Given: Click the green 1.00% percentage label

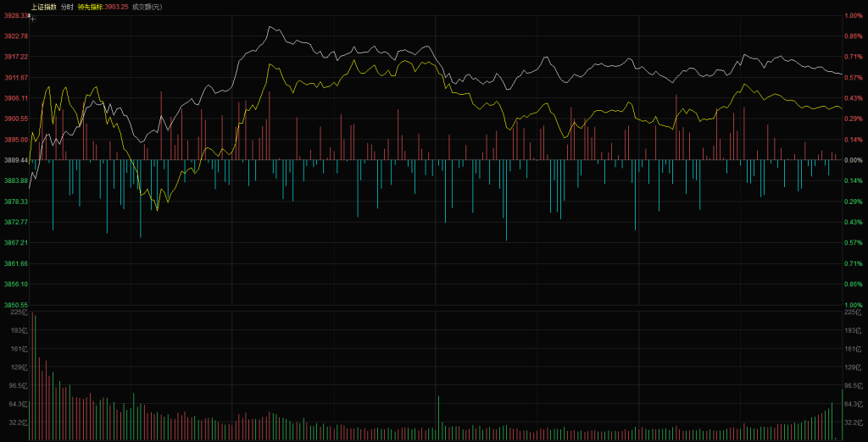Looking at the screenshot, I should click(853, 305).
